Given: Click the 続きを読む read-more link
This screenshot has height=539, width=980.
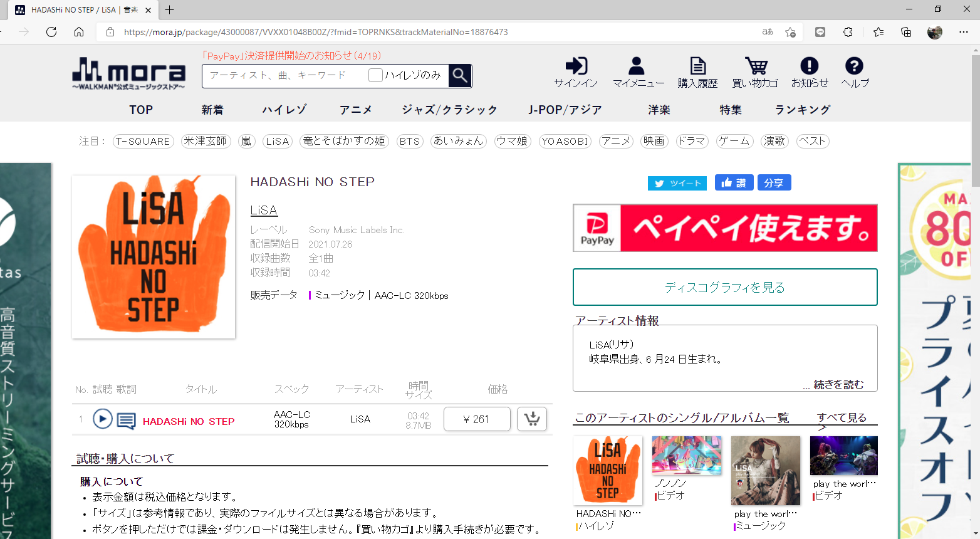Looking at the screenshot, I should tap(838, 384).
